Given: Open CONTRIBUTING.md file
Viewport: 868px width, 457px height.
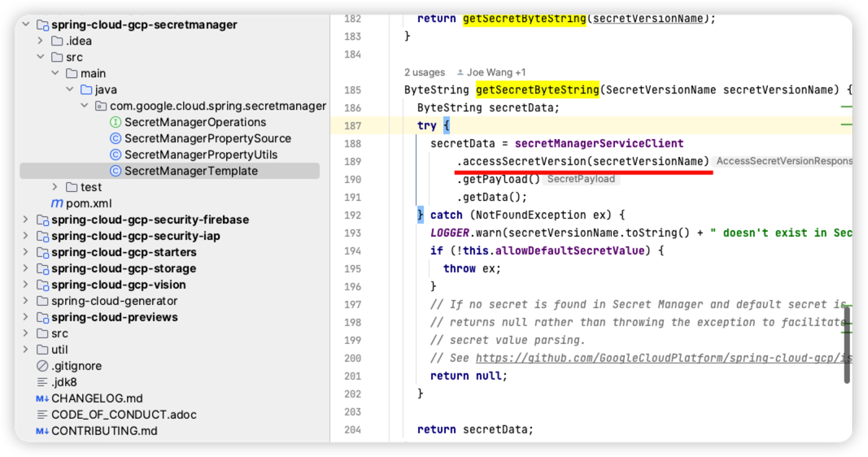Looking at the screenshot, I should coord(104,430).
